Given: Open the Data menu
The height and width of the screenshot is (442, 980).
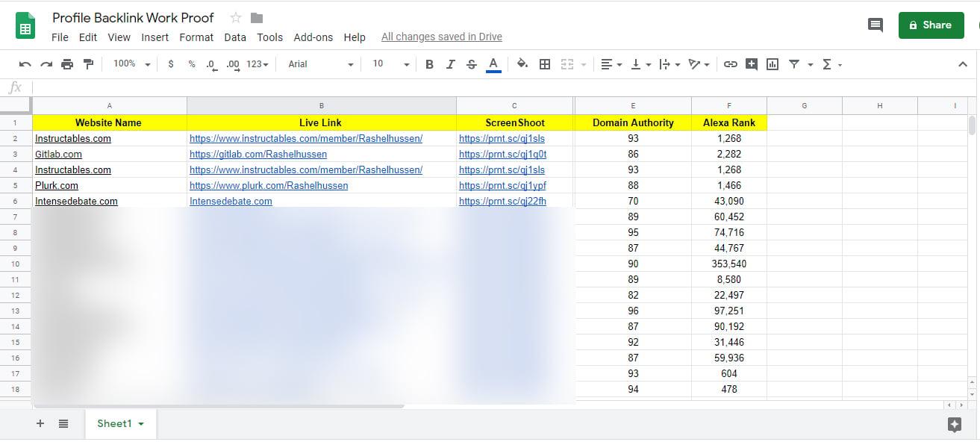Looking at the screenshot, I should [x=234, y=37].
